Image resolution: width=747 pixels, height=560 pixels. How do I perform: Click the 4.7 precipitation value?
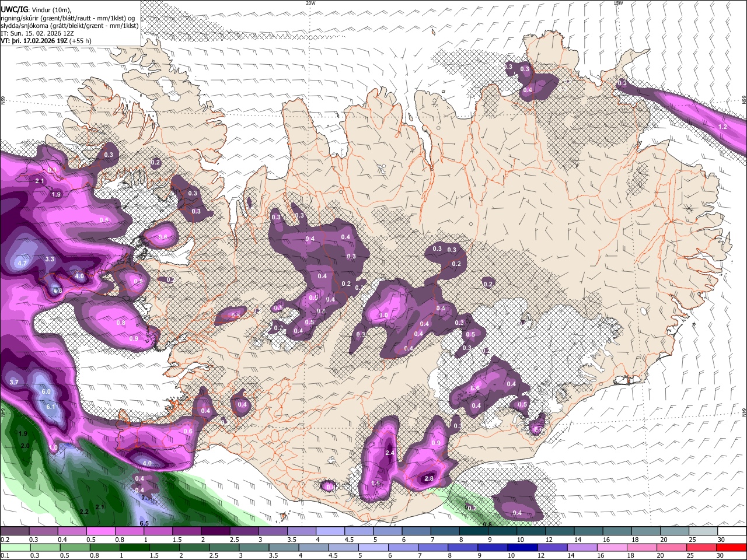pos(22,264)
